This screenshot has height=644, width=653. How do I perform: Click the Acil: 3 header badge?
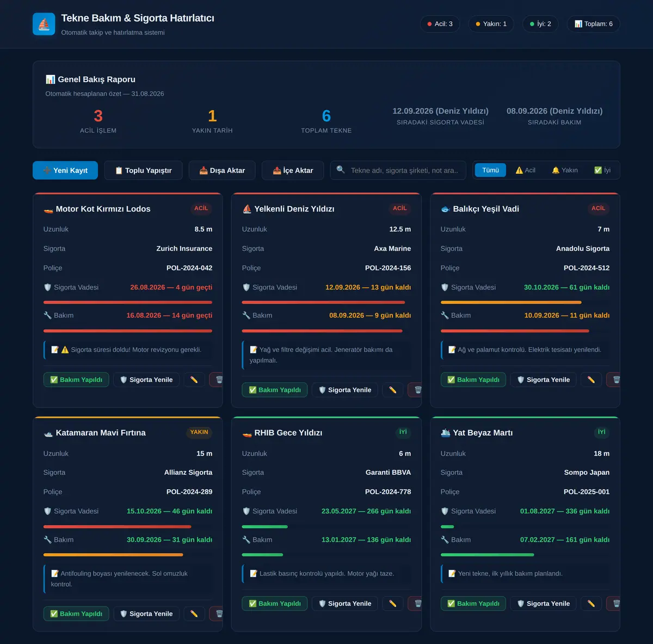(440, 24)
